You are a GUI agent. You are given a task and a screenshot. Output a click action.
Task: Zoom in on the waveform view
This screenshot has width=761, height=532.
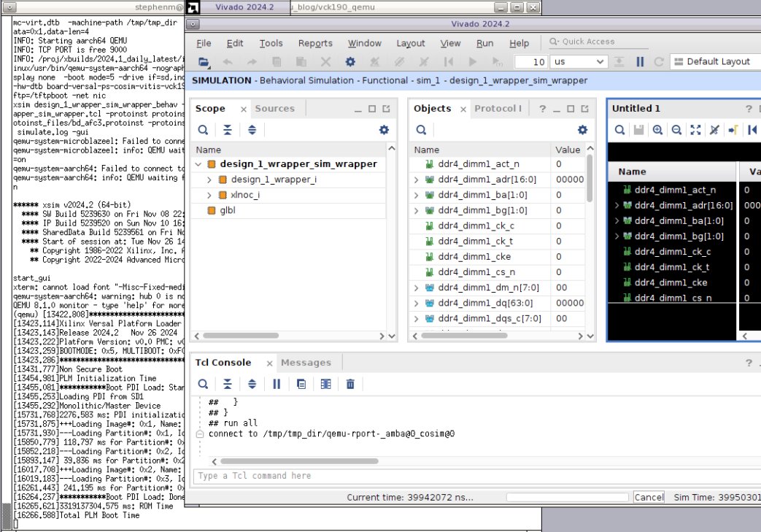pyautogui.click(x=657, y=130)
